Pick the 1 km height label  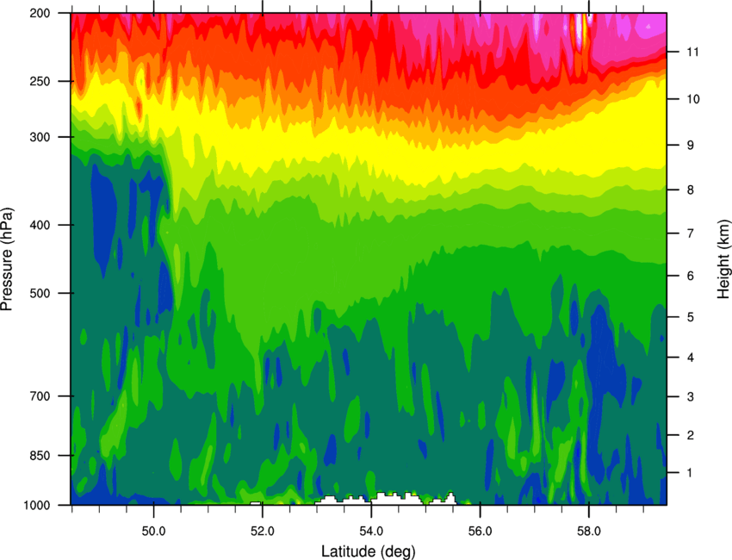[690, 473]
